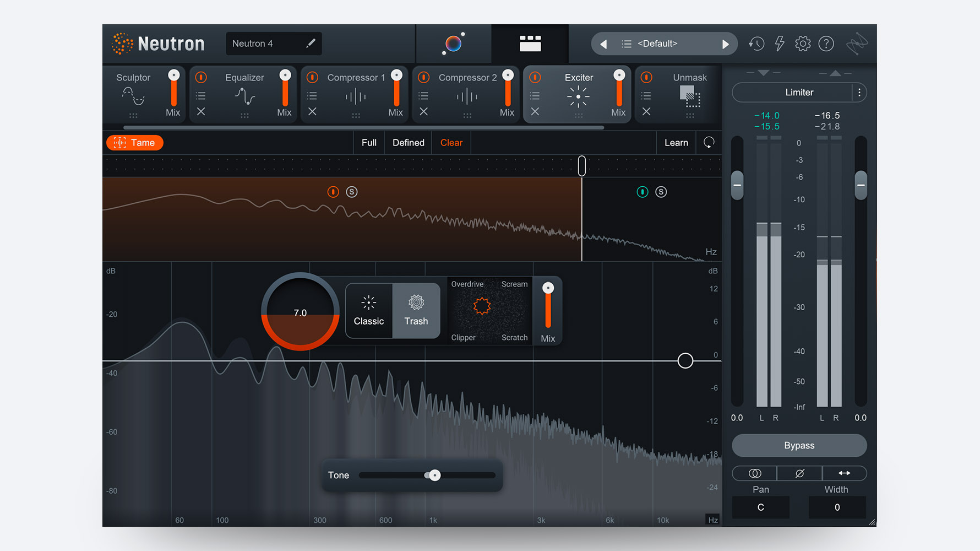Solo the low band with S button
This screenshot has height=551, width=980.
click(x=352, y=192)
